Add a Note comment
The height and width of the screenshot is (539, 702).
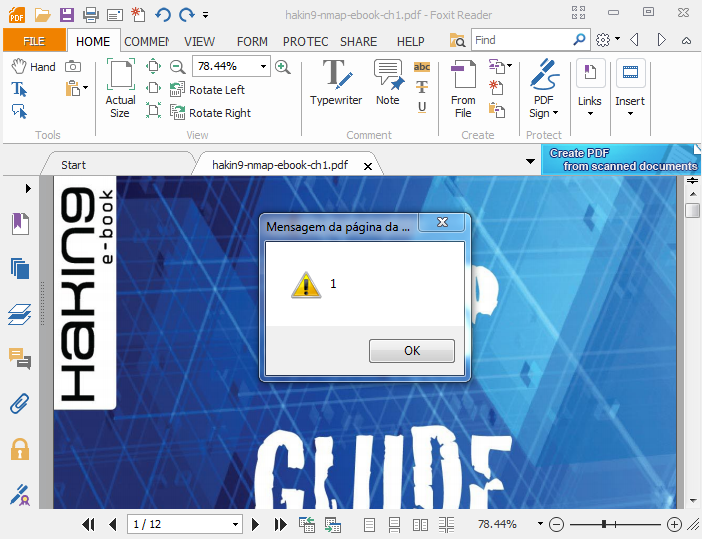388,82
